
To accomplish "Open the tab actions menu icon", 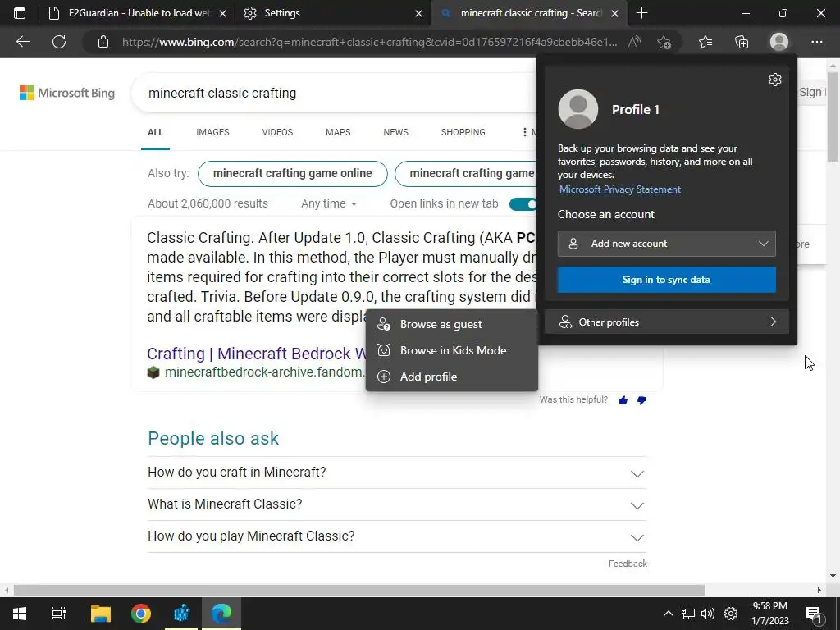I will click(20, 13).
